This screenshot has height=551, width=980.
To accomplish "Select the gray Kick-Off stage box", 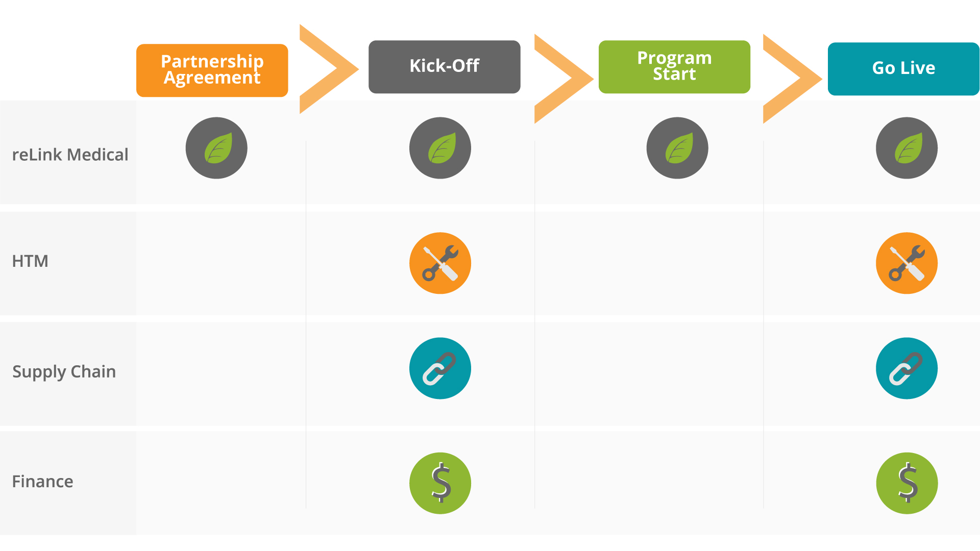I will [444, 67].
